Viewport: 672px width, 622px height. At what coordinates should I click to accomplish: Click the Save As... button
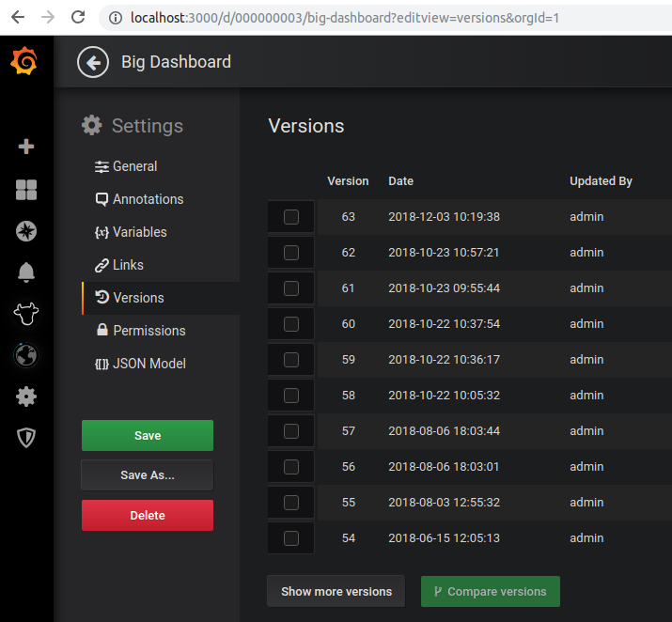click(x=148, y=475)
